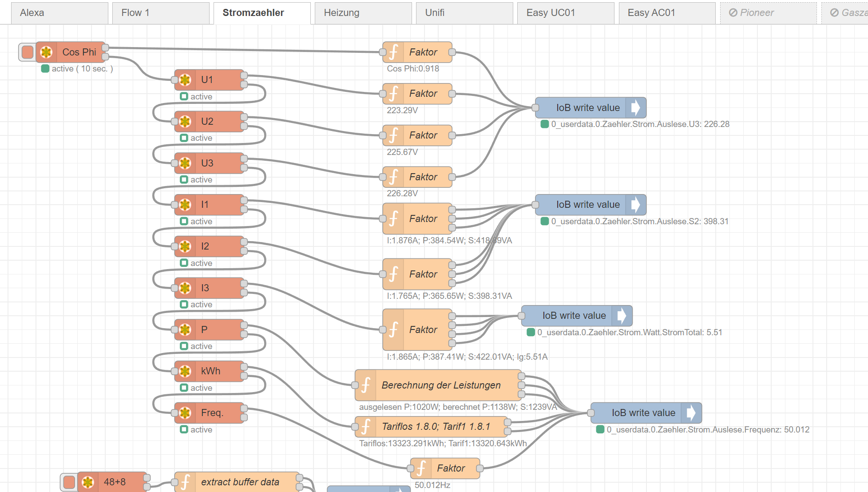The image size is (868, 492).
Task: Select the extract buffer data node
Action: click(237, 482)
